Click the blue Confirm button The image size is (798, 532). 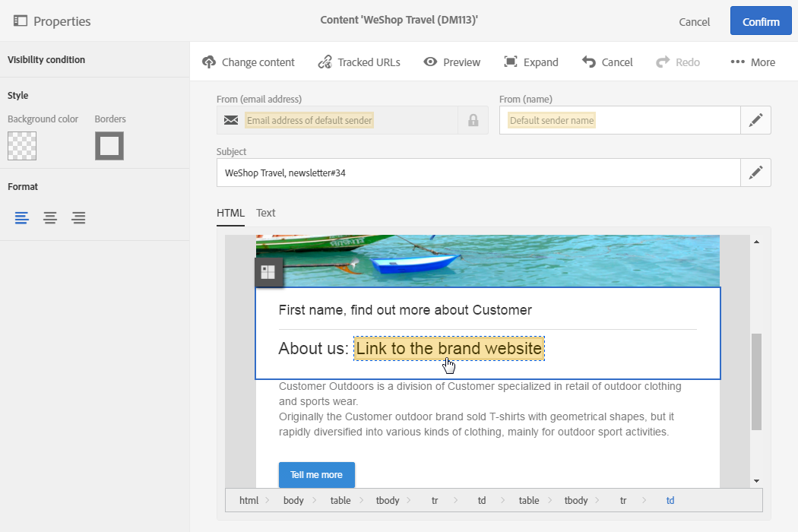pos(761,21)
